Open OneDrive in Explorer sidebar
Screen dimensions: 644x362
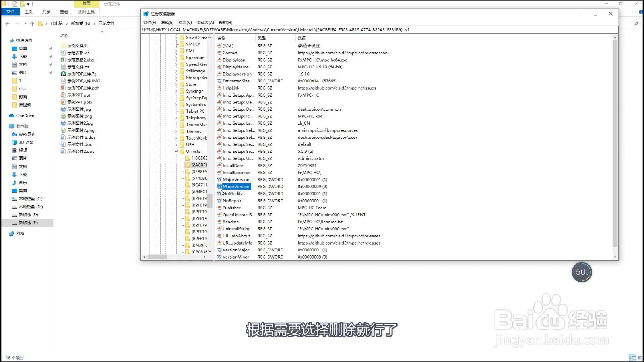[x=22, y=115]
